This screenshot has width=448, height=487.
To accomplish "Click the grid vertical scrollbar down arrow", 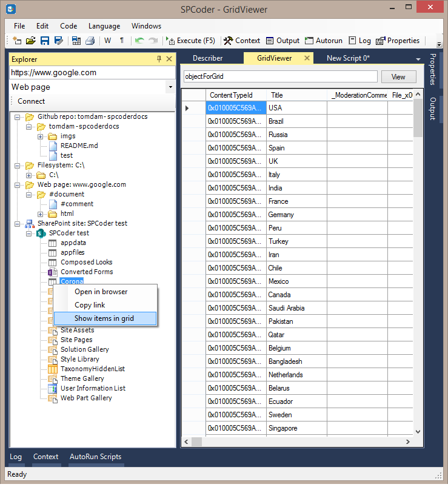I will pyautogui.click(x=418, y=432).
